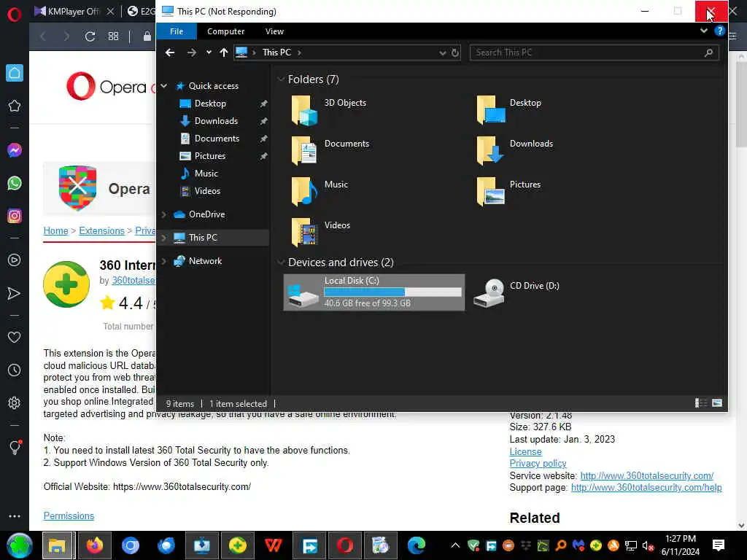This screenshot has width=747, height=560.
Task: Click Opera sidebar star icon
Action: tap(15, 106)
